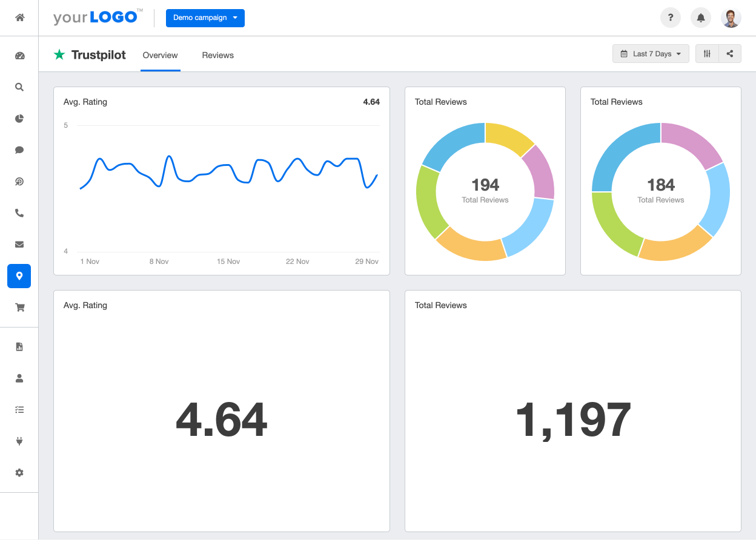Click the notifications bell icon
The width and height of the screenshot is (756, 540).
click(701, 18)
